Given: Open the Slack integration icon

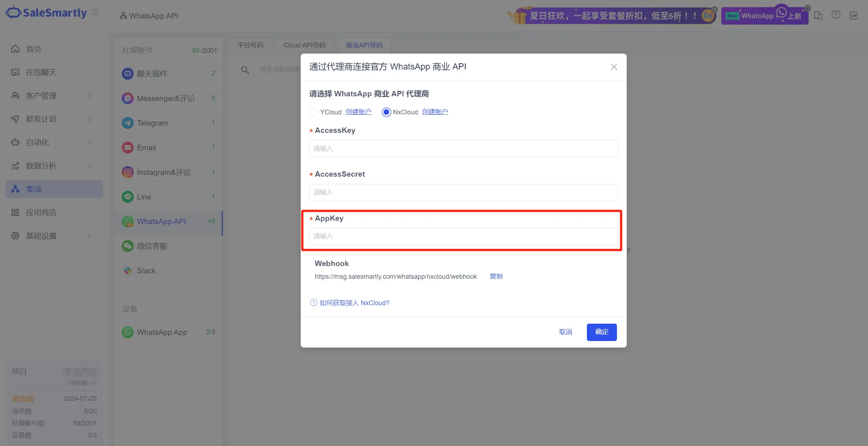Looking at the screenshot, I should [128, 270].
